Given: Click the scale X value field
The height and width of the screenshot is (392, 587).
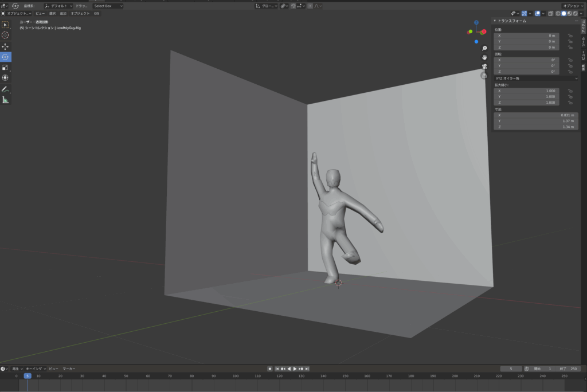Looking at the screenshot, I should (x=527, y=91).
